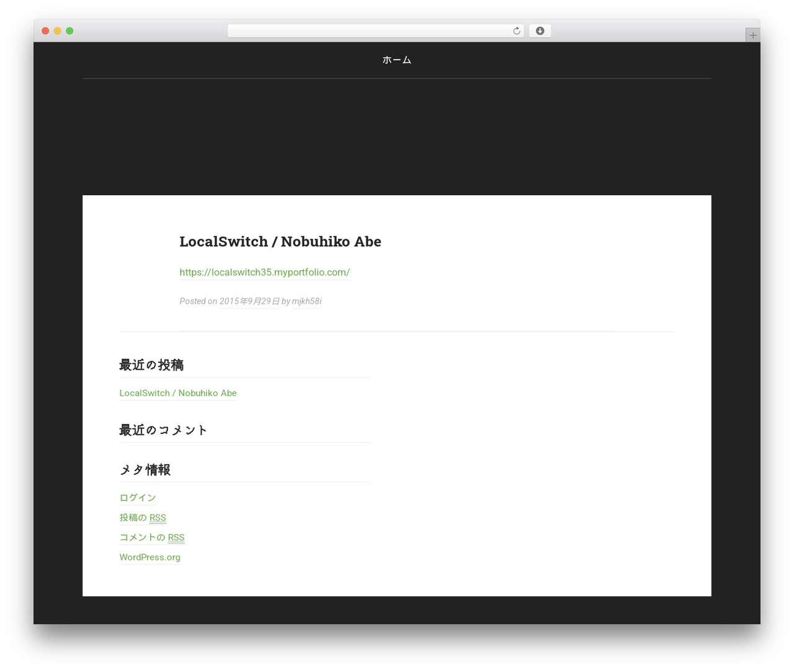Minimize the window with yellow button
Viewport: 794px width, 672px height.
click(x=58, y=31)
